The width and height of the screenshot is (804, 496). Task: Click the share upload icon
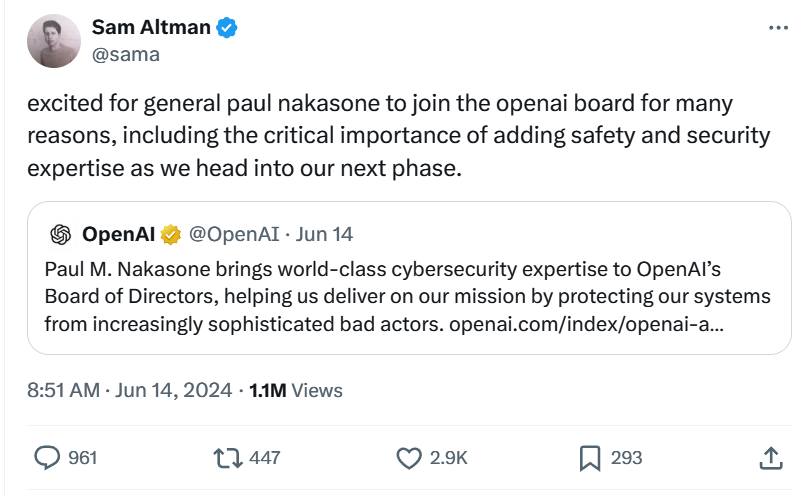click(x=770, y=458)
